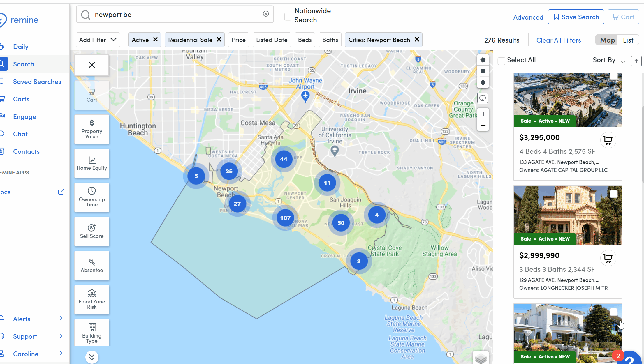Viewport: 644px width, 364px height.
Task: Select the circle draw tool on the map
Action: point(483,83)
